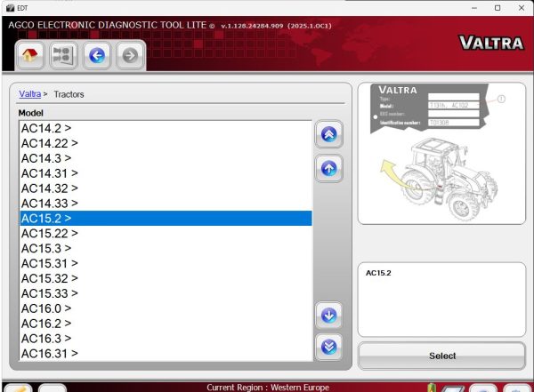Choose model AC15.3

click(166, 248)
